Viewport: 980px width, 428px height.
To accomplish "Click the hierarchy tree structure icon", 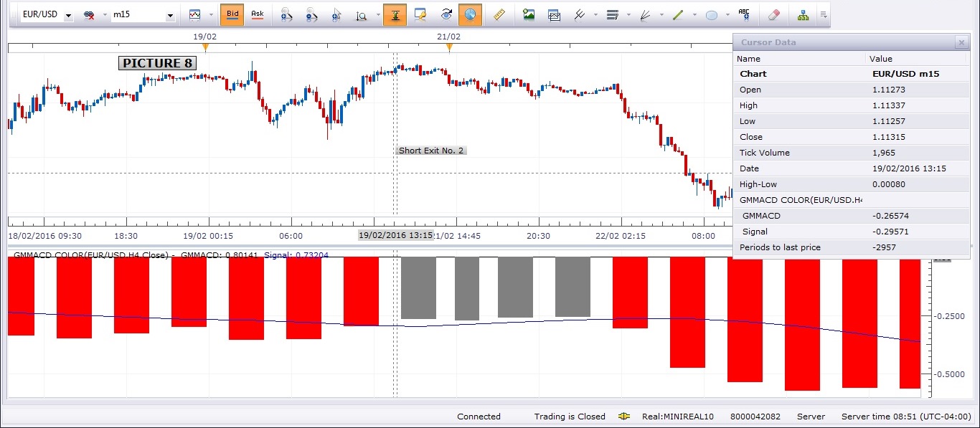I will (803, 14).
